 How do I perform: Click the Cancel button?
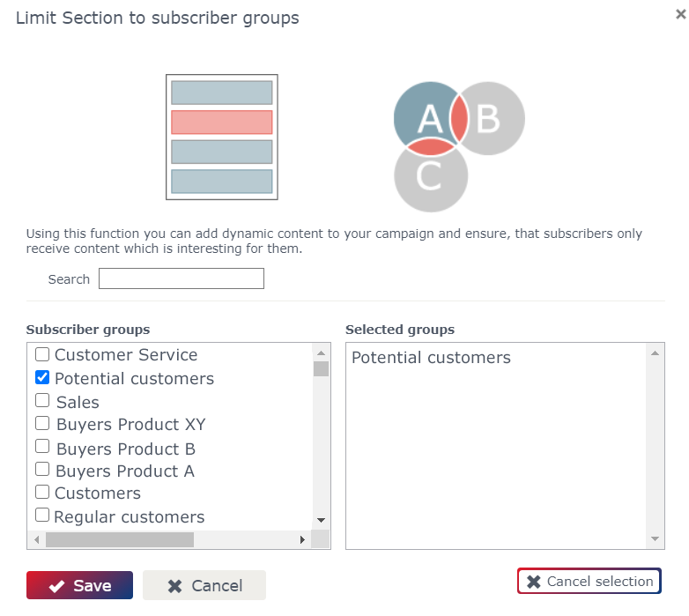click(x=204, y=585)
